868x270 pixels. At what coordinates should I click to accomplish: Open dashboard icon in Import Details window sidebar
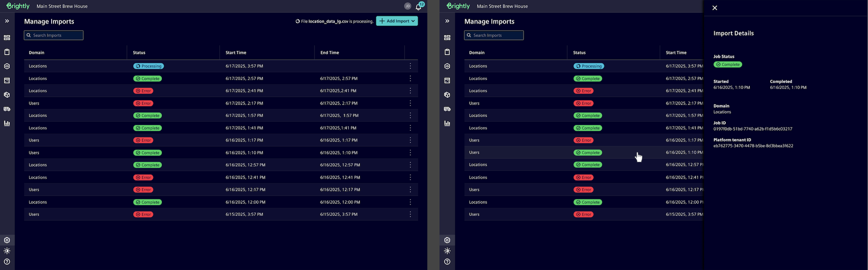coord(447,38)
